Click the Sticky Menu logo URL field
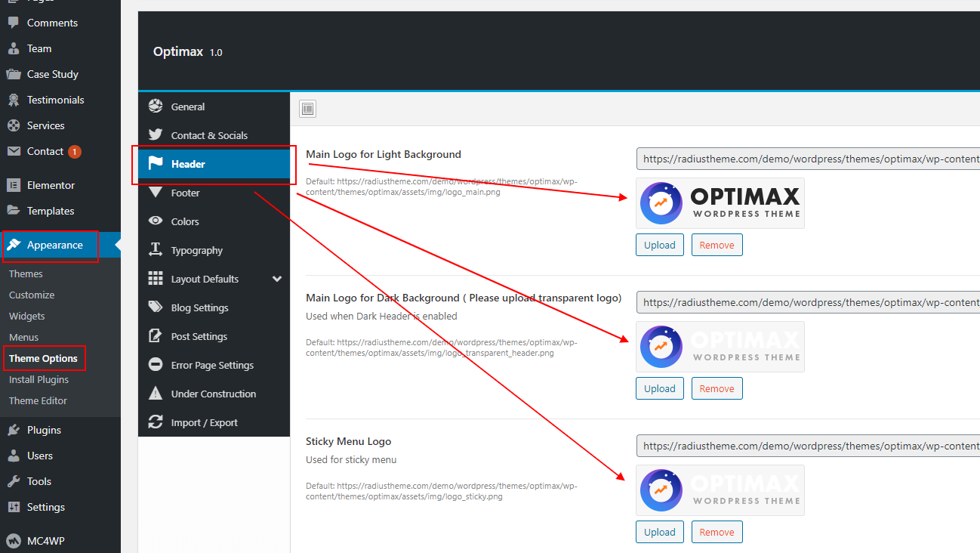The width and height of the screenshot is (980, 553). pyautogui.click(x=808, y=446)
